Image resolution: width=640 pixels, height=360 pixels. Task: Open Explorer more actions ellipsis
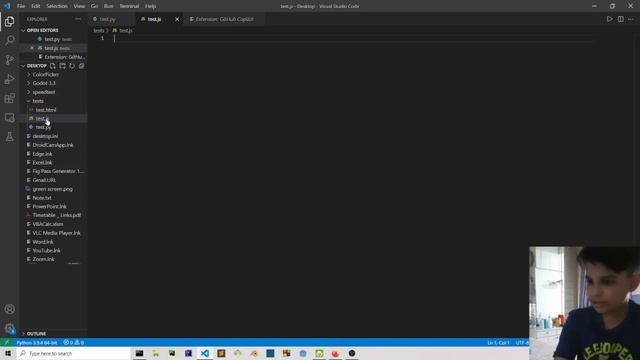click(x=78, y=19)
